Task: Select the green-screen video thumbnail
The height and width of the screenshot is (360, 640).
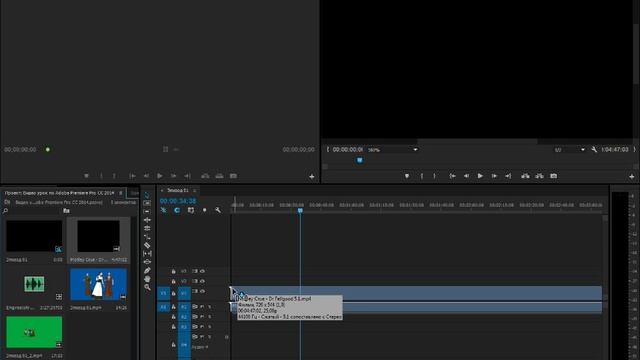Action: click(34, 332)
